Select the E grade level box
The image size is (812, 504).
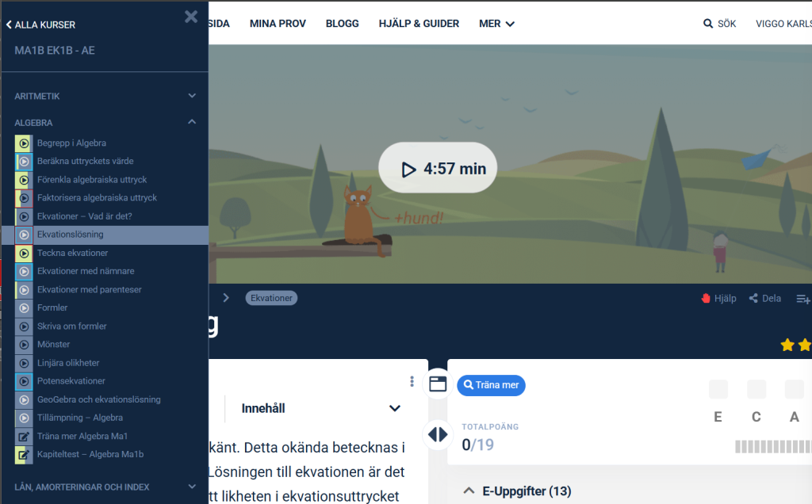tap(718, 389)
